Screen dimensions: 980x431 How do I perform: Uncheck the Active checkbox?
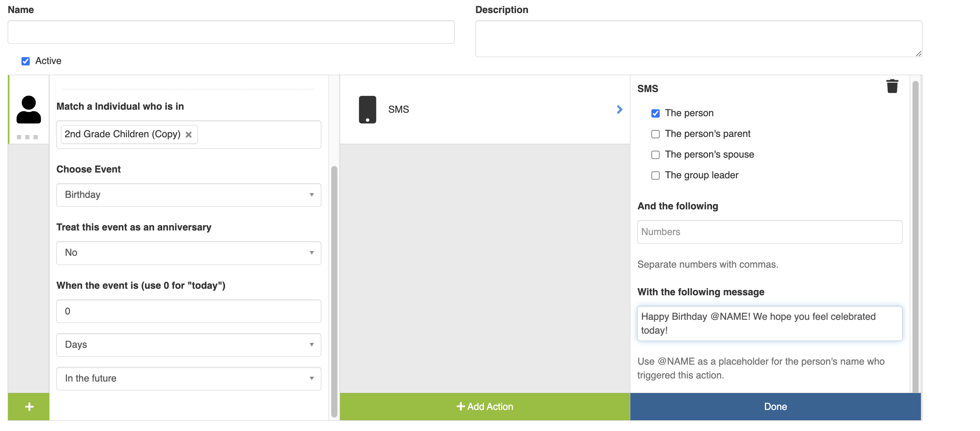pos(26,61)
